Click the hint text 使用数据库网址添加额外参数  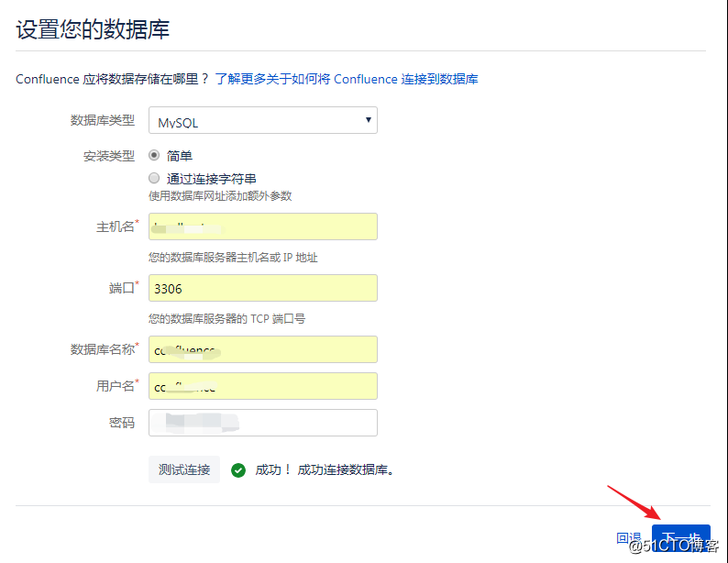220,196
